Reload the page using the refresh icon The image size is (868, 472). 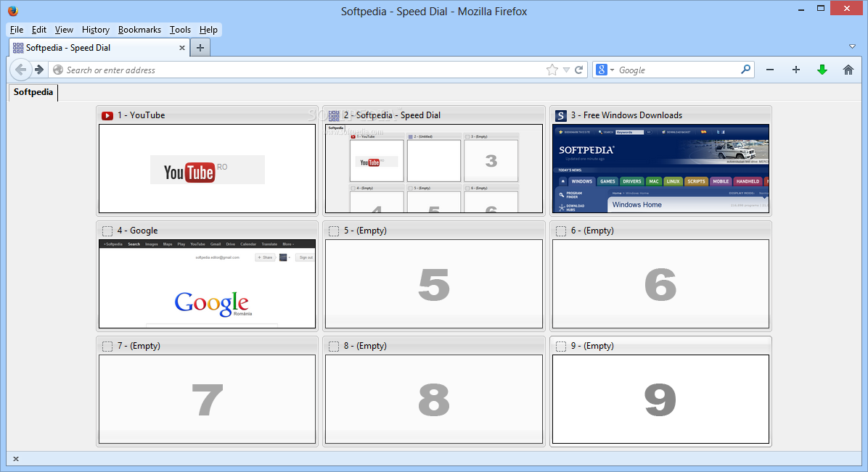[x=579, y=70]
